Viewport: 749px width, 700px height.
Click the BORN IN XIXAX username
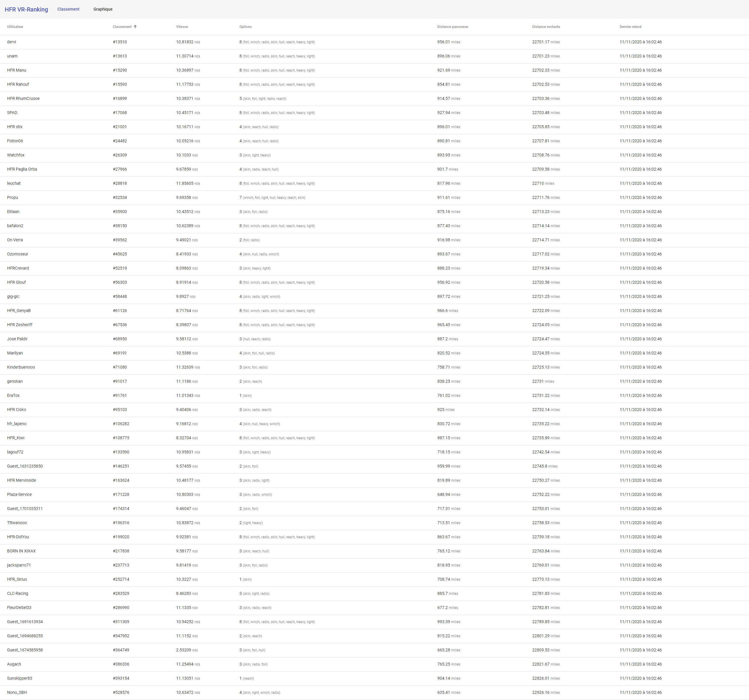pyautogui.click(x=22, y=551)
